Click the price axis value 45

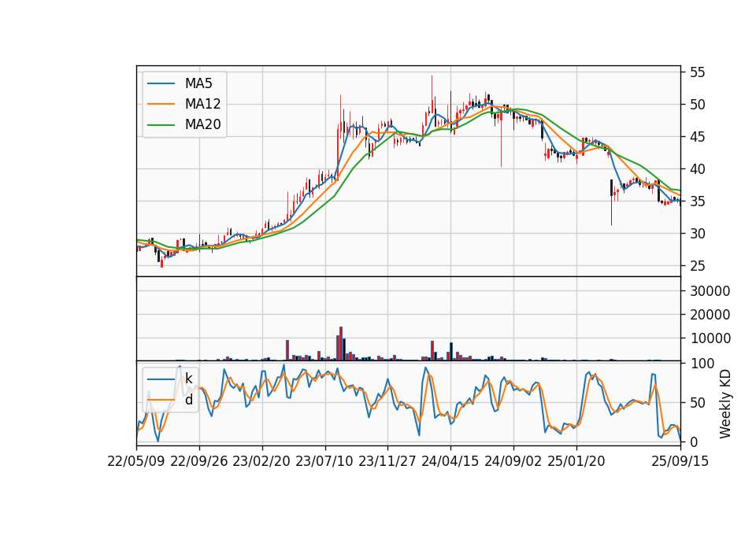[x=697, y=137]
